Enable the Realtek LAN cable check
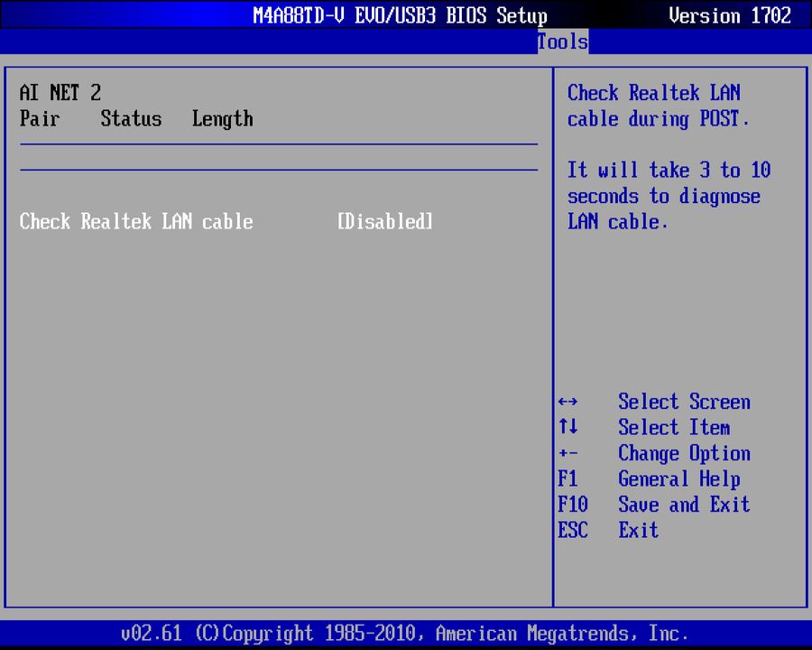The height and width of the screenshot is (650, 812). click(384, 221)
